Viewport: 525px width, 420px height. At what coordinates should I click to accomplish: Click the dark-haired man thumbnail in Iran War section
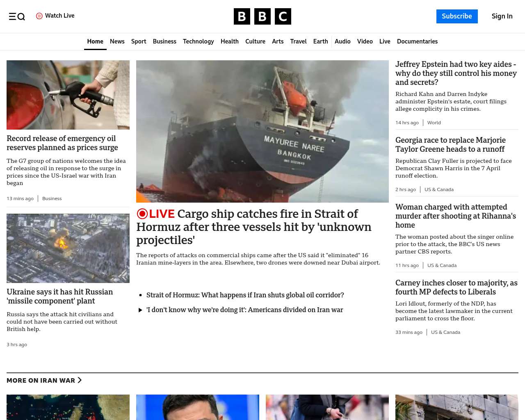tap(198, 407)
